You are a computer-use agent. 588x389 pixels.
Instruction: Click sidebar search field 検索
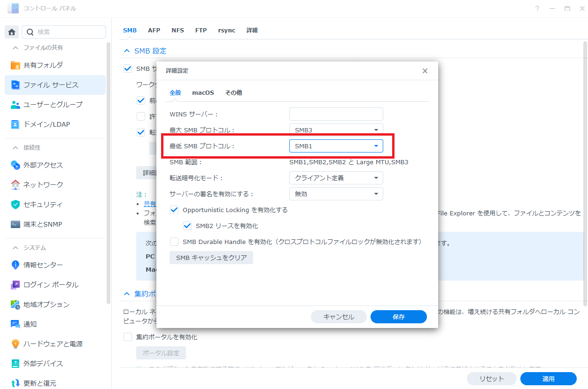[63, 32]
